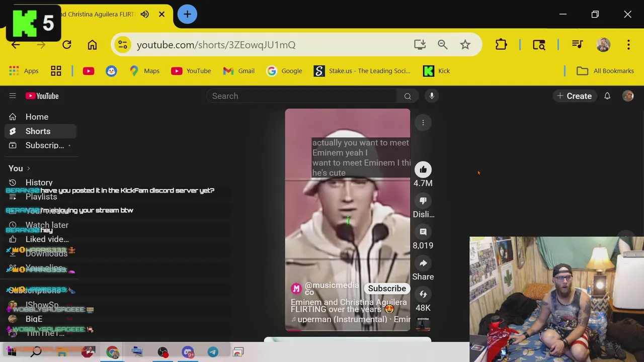Open the Gmail bookmark
The height and width of the screenshot is (362, 644).
[x=239, y=71]
